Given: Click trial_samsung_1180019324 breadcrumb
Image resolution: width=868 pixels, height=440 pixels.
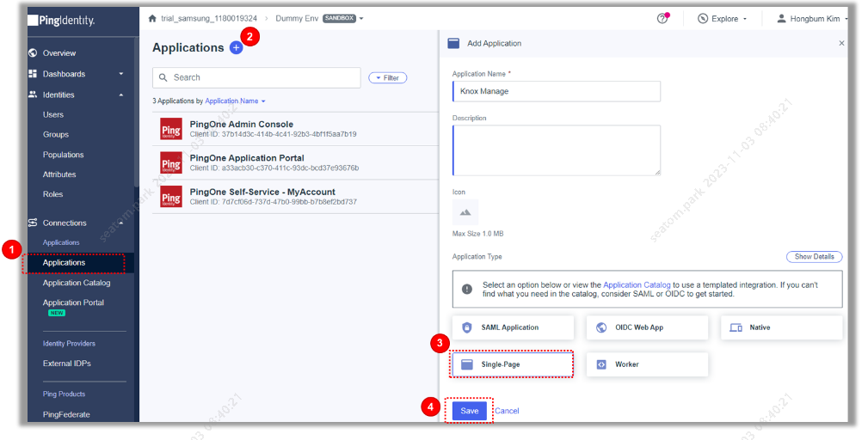Looking at the screenshot, I should point(209,19).
